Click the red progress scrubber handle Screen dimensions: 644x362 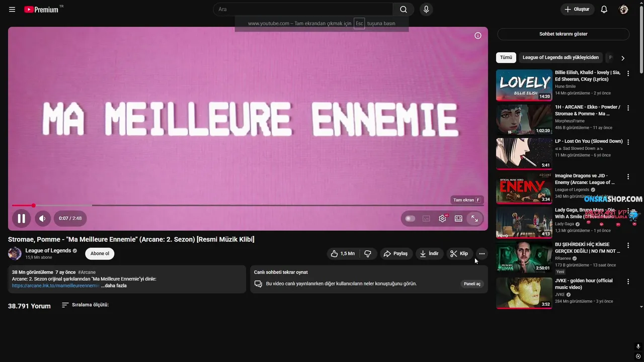coord(33,205)
